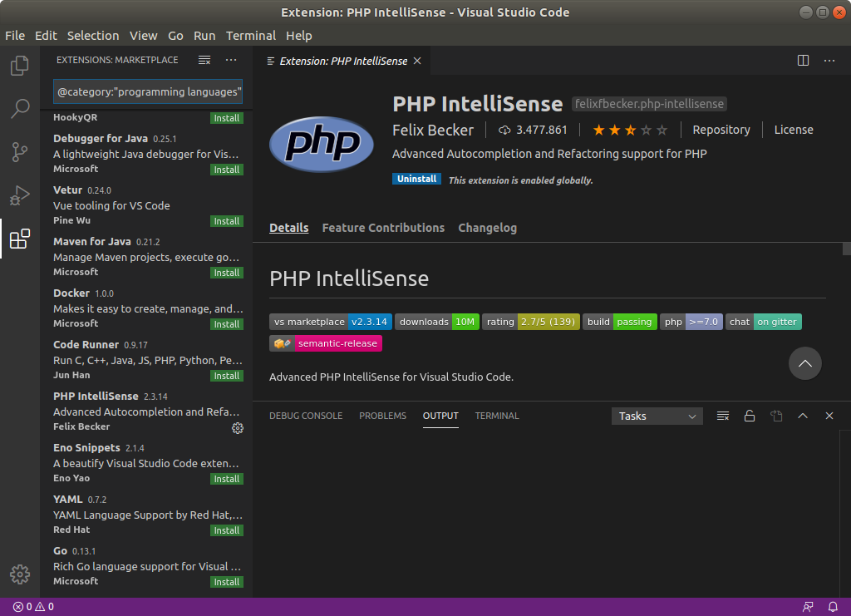Install the Code Runner extension
The image size is (851, 616).
click(x=227, y=376)
